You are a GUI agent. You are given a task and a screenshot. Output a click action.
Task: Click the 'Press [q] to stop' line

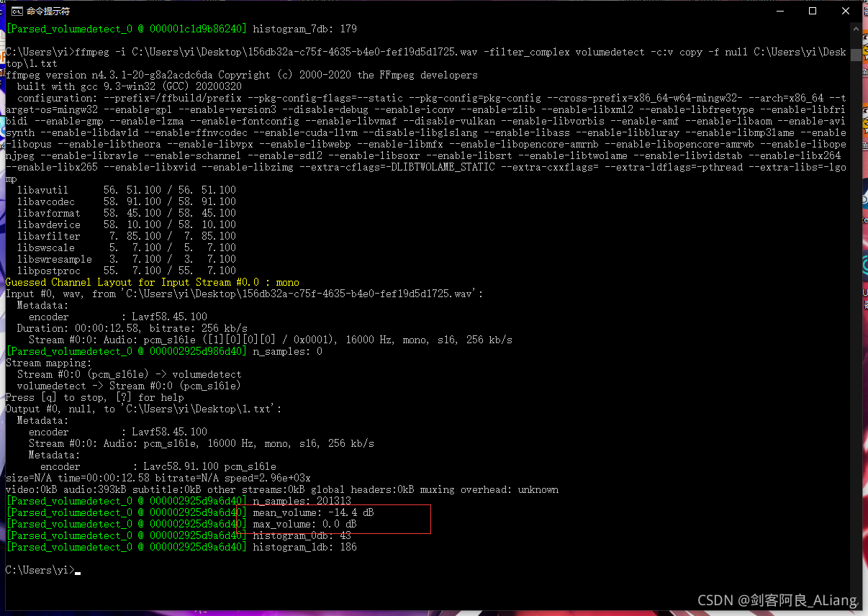tap(95, 397)
